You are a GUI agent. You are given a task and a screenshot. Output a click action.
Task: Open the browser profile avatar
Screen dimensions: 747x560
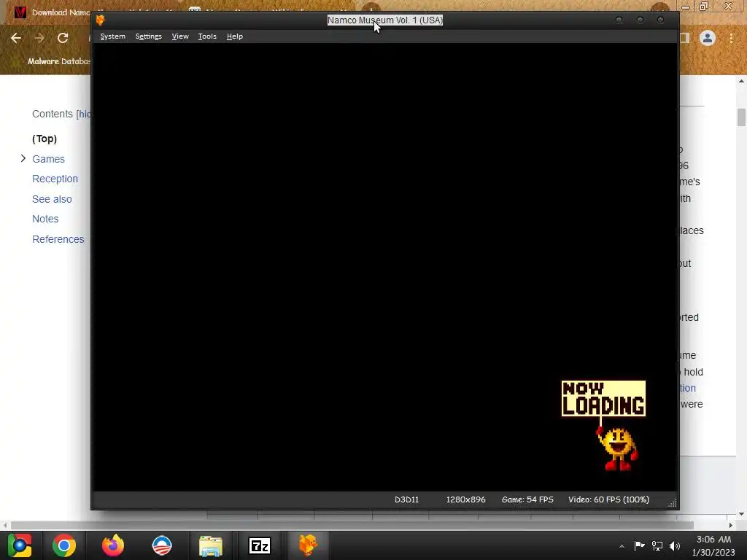(x=708, y=38)
